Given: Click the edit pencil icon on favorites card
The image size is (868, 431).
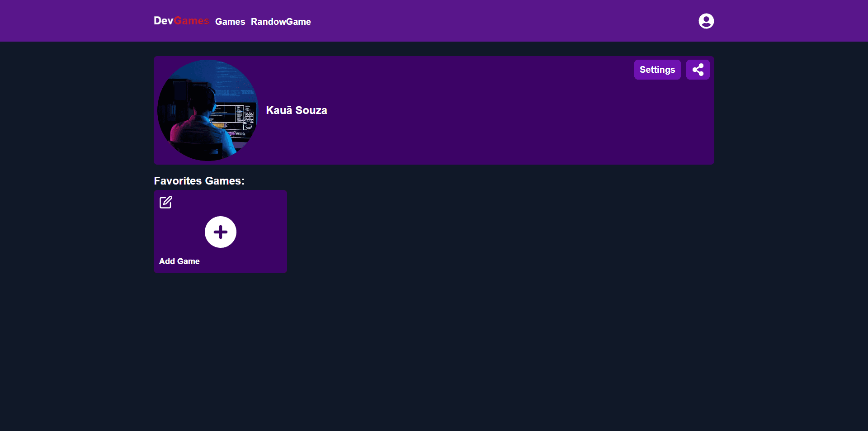Looking at the screenshot, I should (166, 202).
